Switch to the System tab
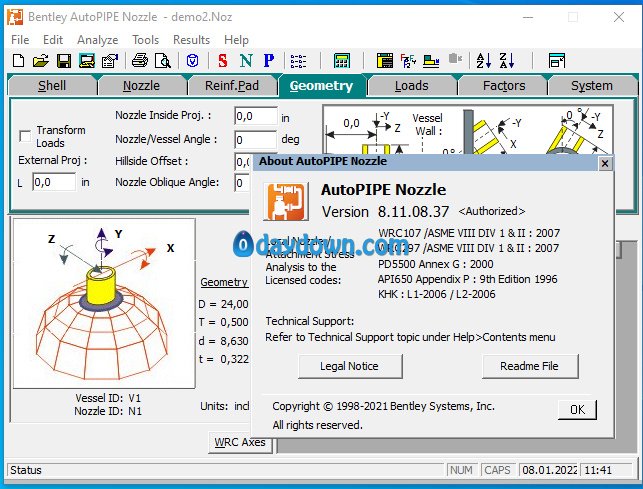The height and width of the screenshot is (489, 643). click(592, 85)
